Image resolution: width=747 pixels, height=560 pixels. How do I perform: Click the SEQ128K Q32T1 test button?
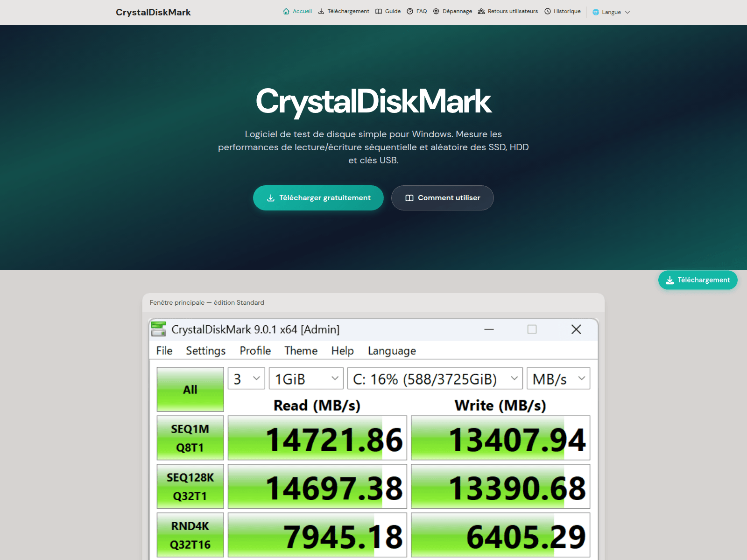point(190,486)
